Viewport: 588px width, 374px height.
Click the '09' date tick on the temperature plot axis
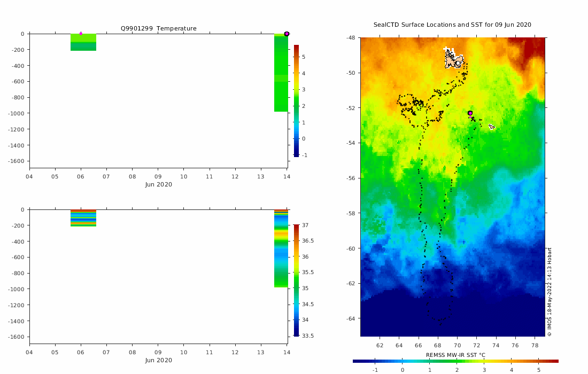158,176
